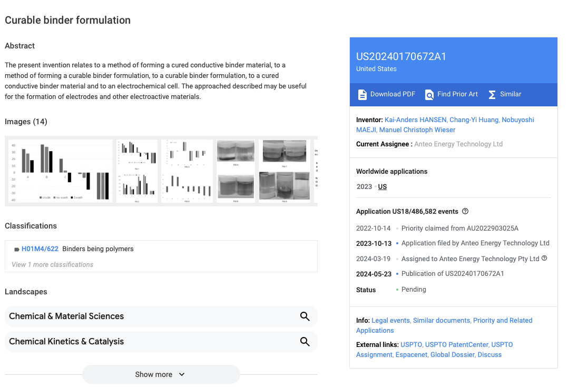Search the Chemical Kinetics & Catalysis landscape icon
Viewport: 588px width, 387px height.
click(x=305, y=342)
